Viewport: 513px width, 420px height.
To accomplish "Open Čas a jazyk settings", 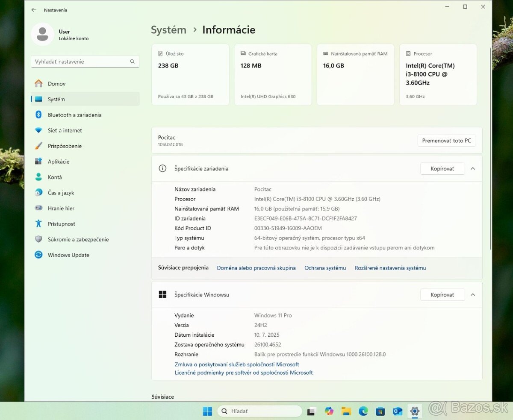I will point(85,193).
